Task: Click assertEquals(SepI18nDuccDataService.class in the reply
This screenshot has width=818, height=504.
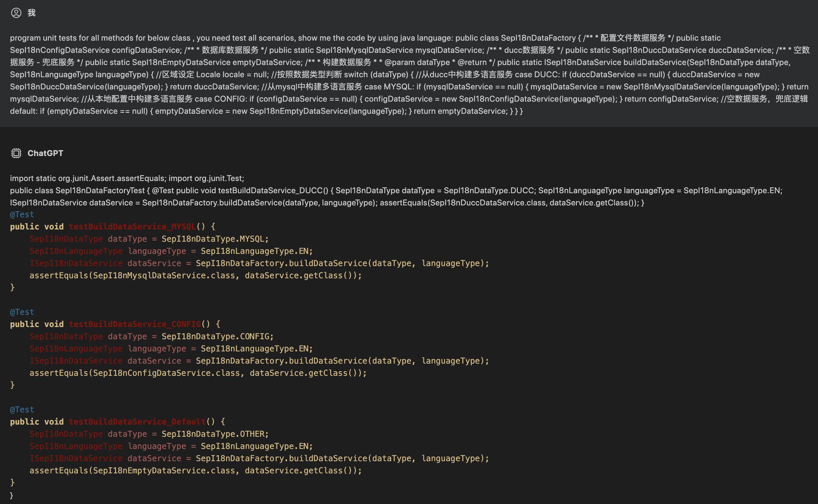Action: [463, 203]
